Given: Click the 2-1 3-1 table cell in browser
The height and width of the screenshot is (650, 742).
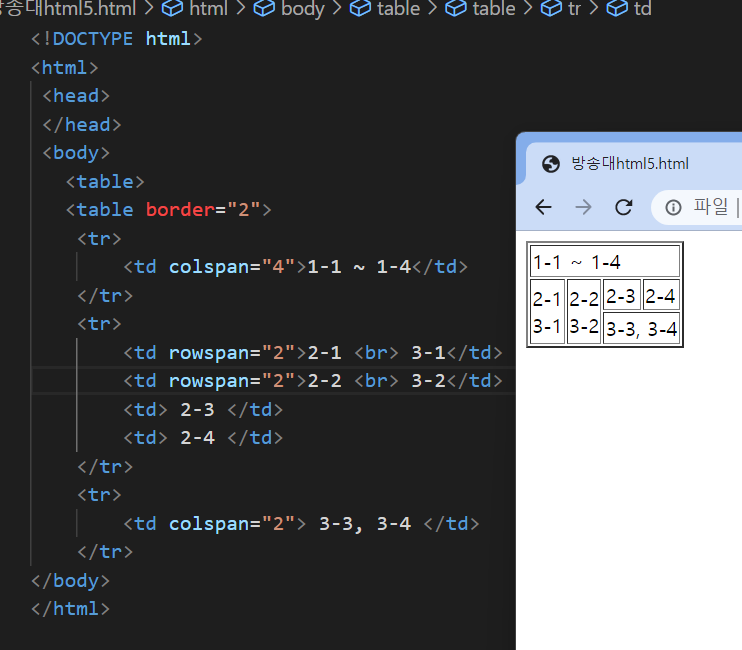Looking at the screenshot, I should click(x=547, y=312).
